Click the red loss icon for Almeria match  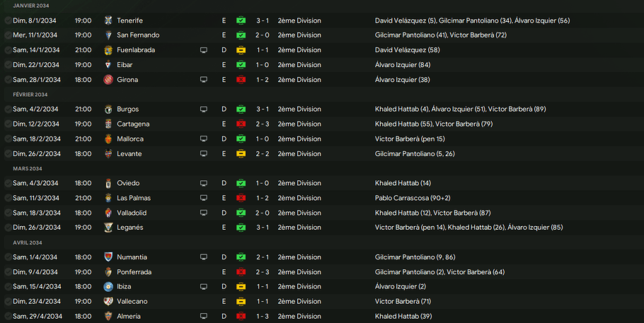[241, 317]
